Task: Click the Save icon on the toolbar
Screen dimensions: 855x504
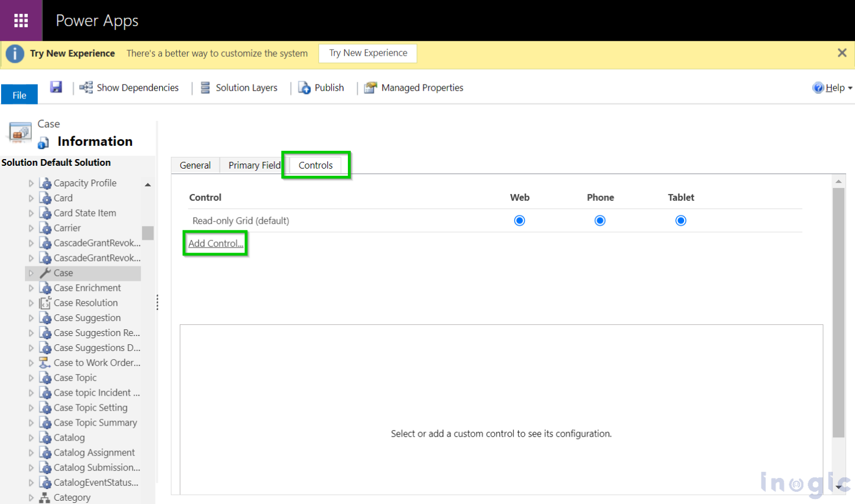Action: (56, 87)
